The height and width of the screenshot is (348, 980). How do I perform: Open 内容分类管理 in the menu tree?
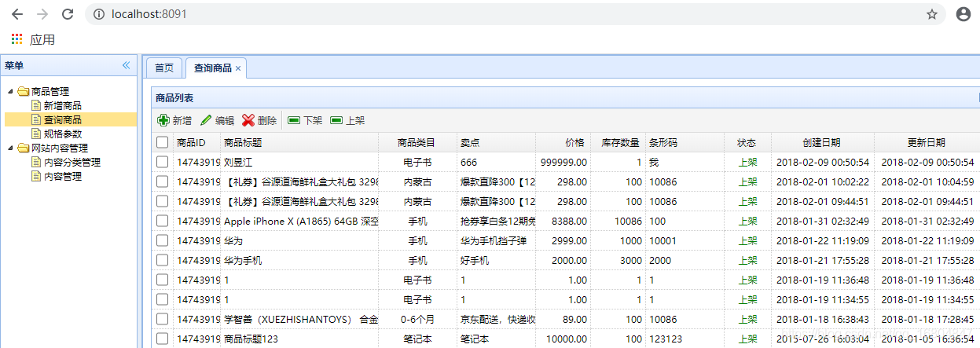(72, 162)
